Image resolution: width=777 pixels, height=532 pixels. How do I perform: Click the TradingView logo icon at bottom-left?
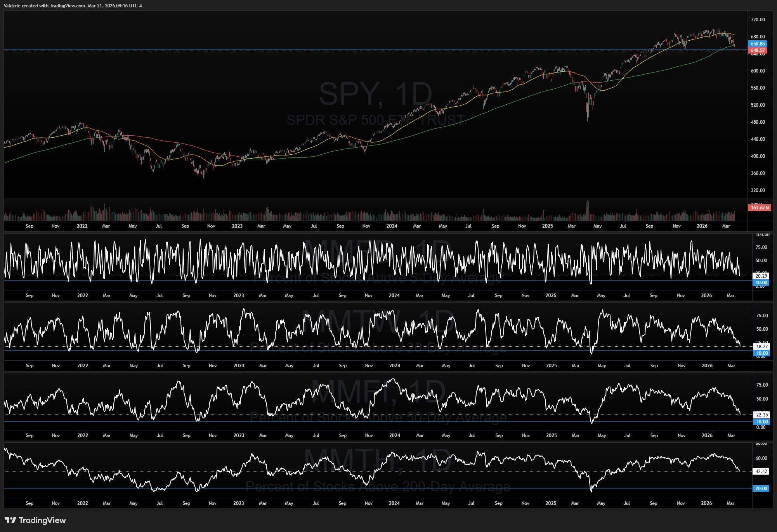pos(10,520)
